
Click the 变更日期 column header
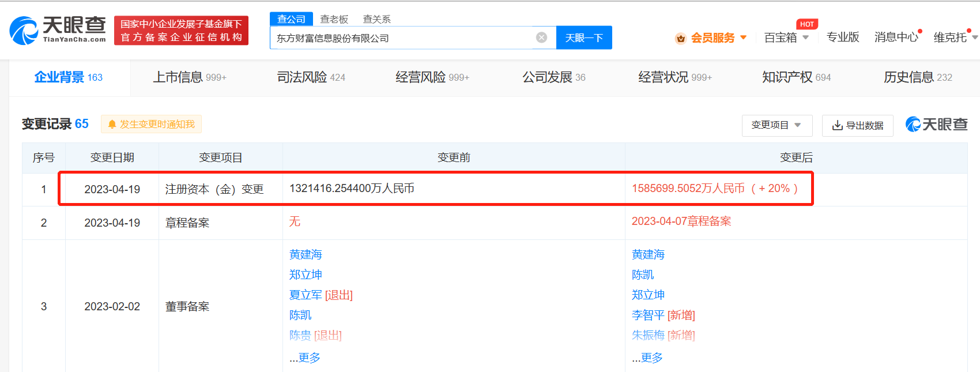click(x=112, y=157)
